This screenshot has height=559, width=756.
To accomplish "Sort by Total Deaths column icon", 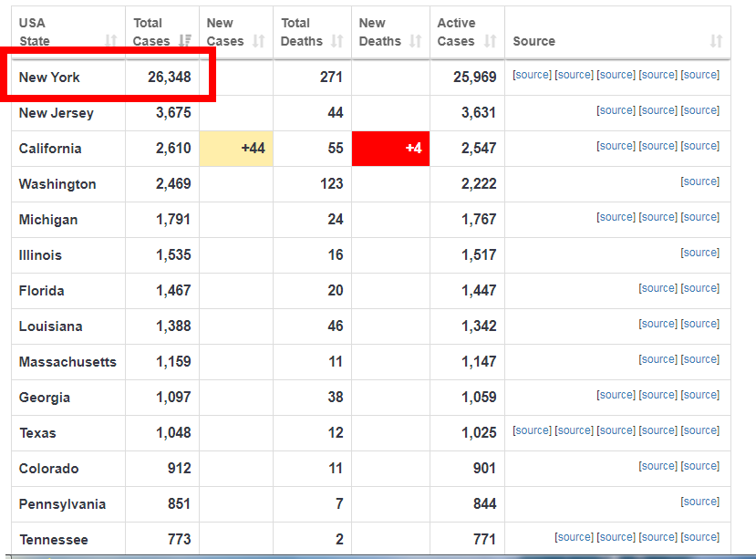I will click(x=337, y=40).
